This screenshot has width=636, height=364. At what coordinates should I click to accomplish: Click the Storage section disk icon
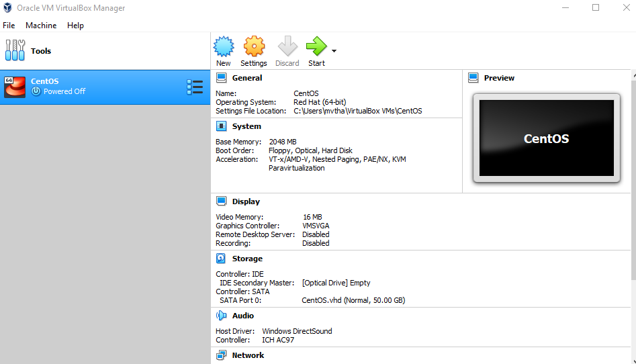pyautogui.click(x=221, y=259)
